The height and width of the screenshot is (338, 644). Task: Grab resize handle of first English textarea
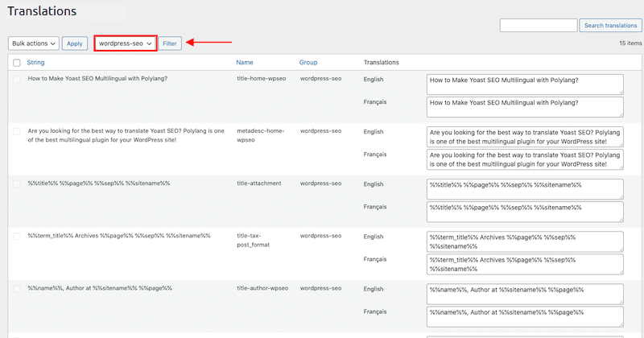coord(621,93)
